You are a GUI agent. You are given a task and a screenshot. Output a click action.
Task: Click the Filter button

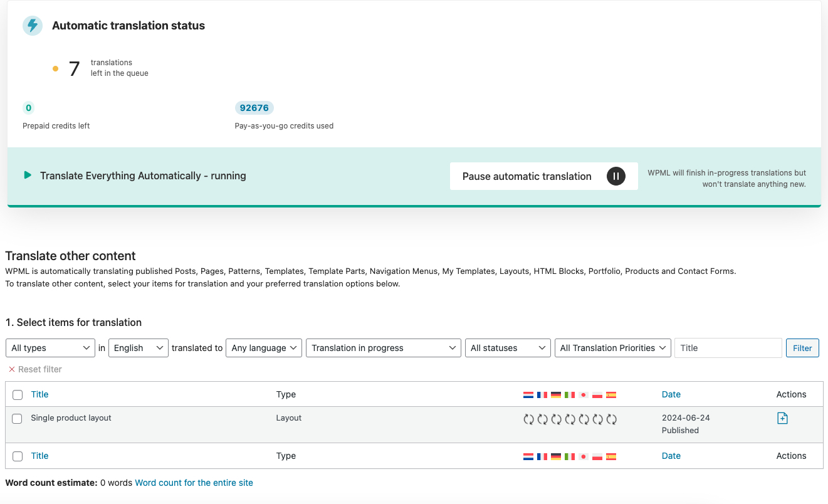coord(802,348)
